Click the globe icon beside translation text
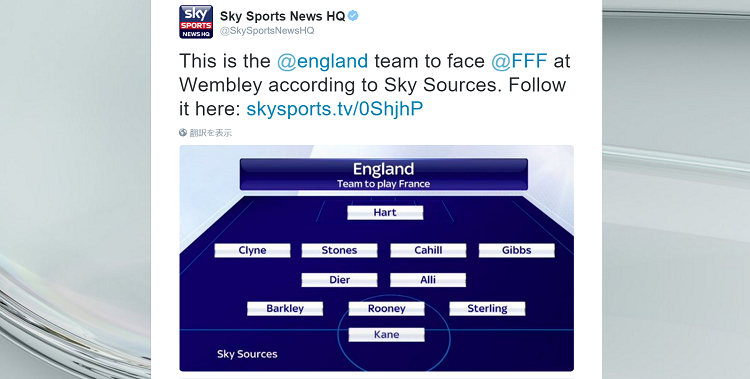750x379 pixels. [183, 133]
